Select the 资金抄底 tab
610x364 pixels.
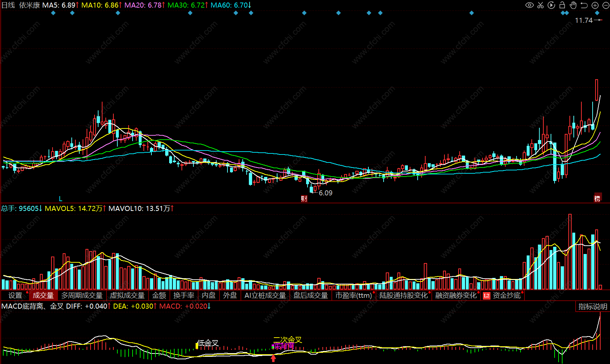pyautogui.click(x=507, y=296)
